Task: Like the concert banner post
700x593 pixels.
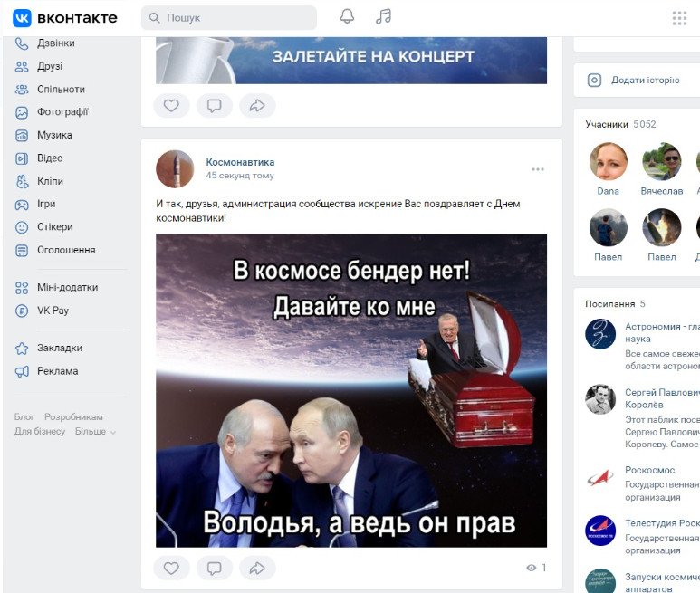Action: point(171,106)
